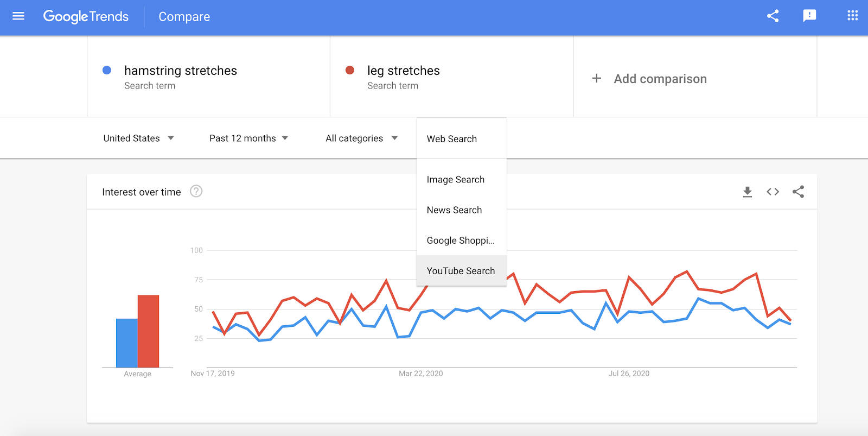This screenshot has width=868, height=436.
Task: Open the Interest over time help icon
Action: [196, 191]
